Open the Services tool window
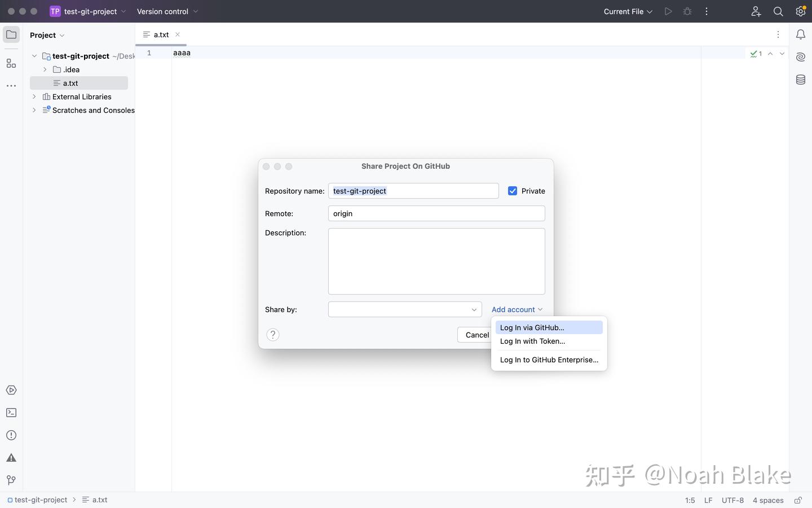This screenshot has height=508, width=812. point(11,390)
